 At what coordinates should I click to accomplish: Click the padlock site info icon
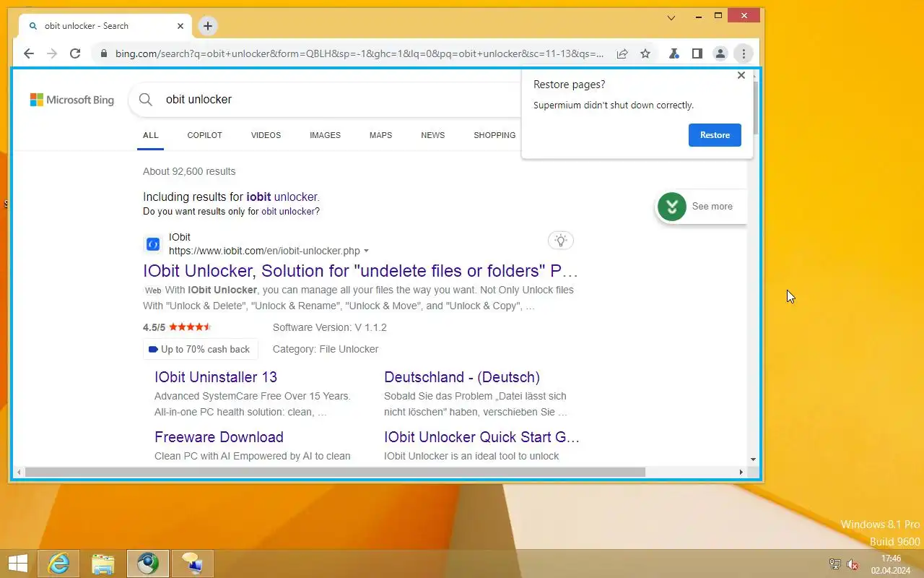[104, 53]
